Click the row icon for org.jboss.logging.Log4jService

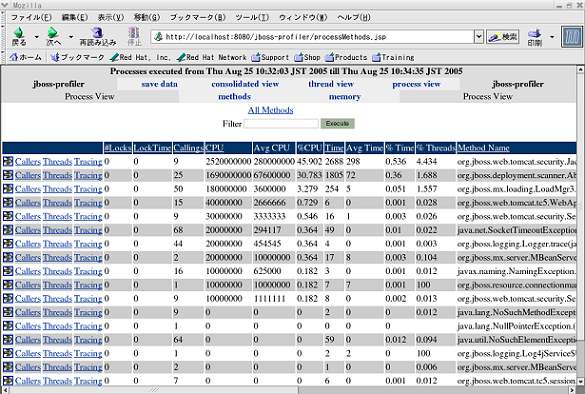(8, 353)
